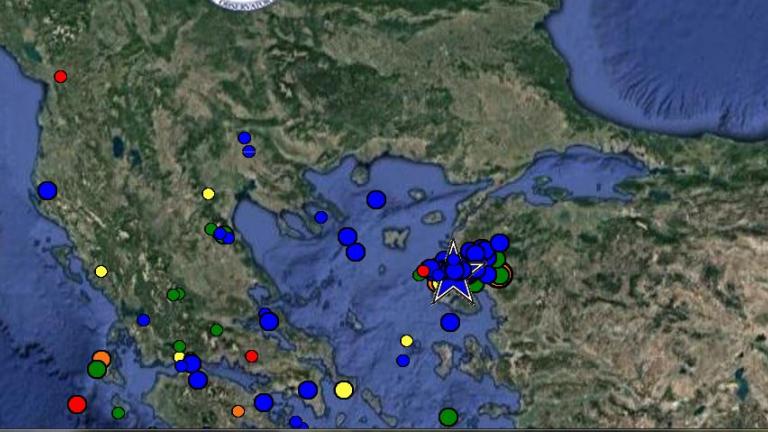Click the yellow dot inland north of the green-blue trio
The image size is (768, 432).
[208, 194]
